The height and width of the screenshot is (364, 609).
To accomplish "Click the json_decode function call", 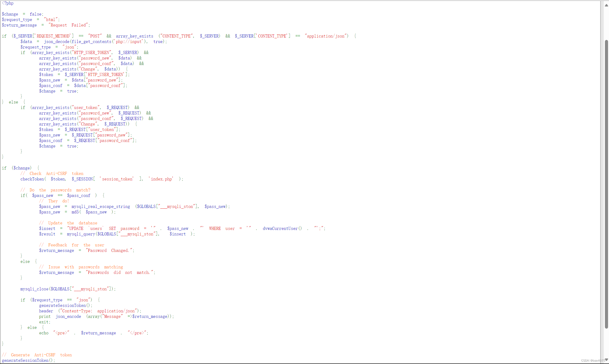I will [56, 42].
